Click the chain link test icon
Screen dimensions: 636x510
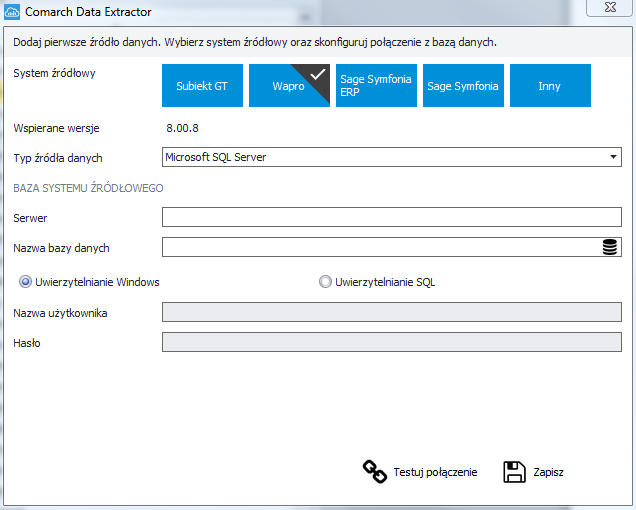(x=374, y=472)
